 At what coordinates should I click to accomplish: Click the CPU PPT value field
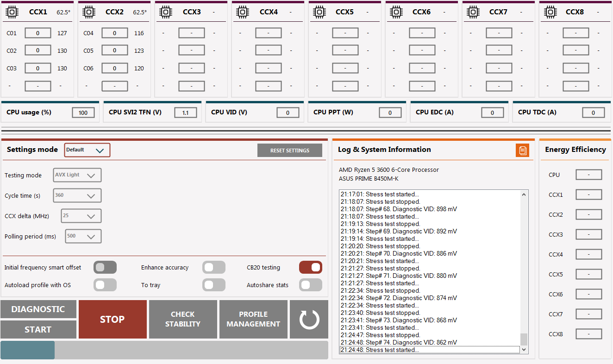390,113
